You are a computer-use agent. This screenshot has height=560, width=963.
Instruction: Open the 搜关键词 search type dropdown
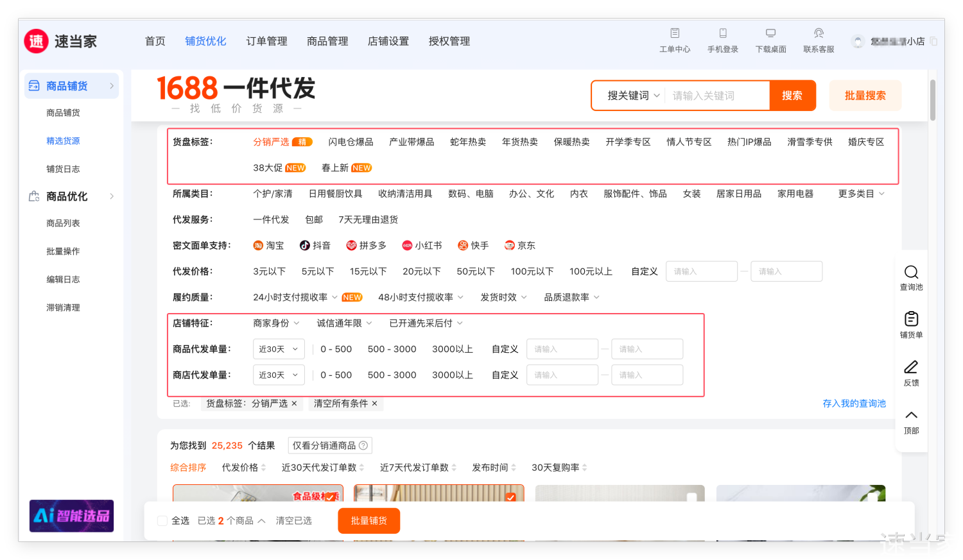click(x=633, y=96)
